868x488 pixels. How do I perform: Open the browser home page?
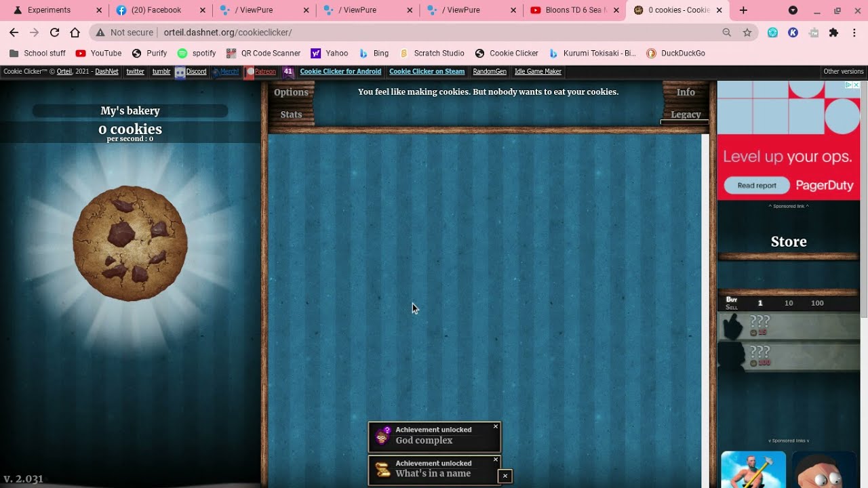coord(75,33)
